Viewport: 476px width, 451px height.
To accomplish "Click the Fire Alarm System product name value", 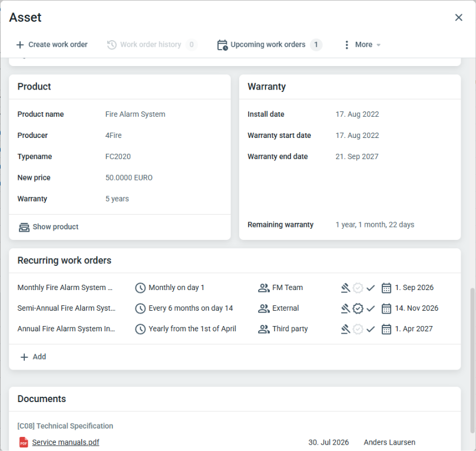I will point(135,114).
